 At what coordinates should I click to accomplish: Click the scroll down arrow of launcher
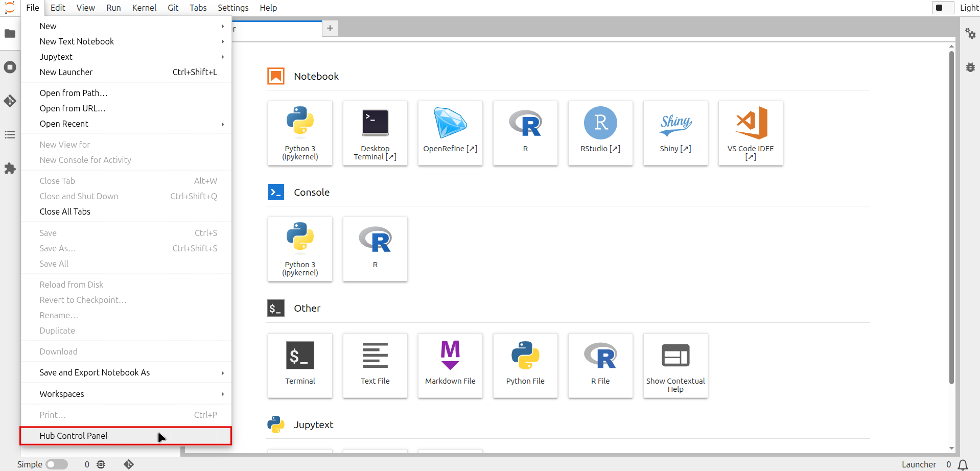click(x=951, y=448)
